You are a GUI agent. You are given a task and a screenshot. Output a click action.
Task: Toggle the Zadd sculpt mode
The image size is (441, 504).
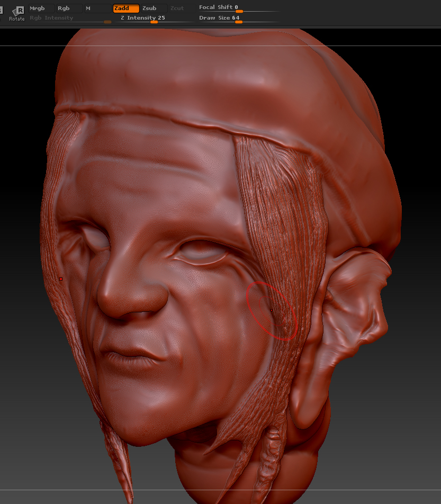tap(126, 8)
